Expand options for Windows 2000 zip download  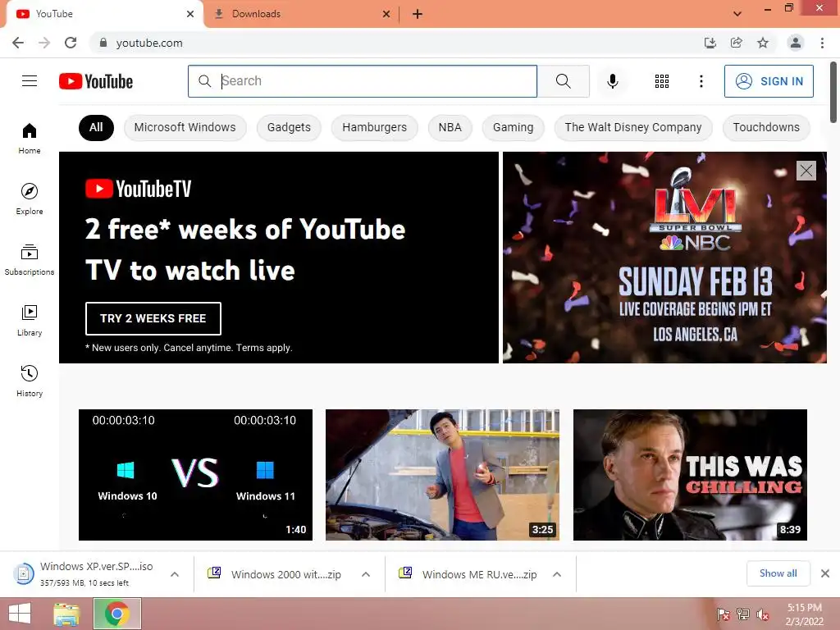click(366, 574)
